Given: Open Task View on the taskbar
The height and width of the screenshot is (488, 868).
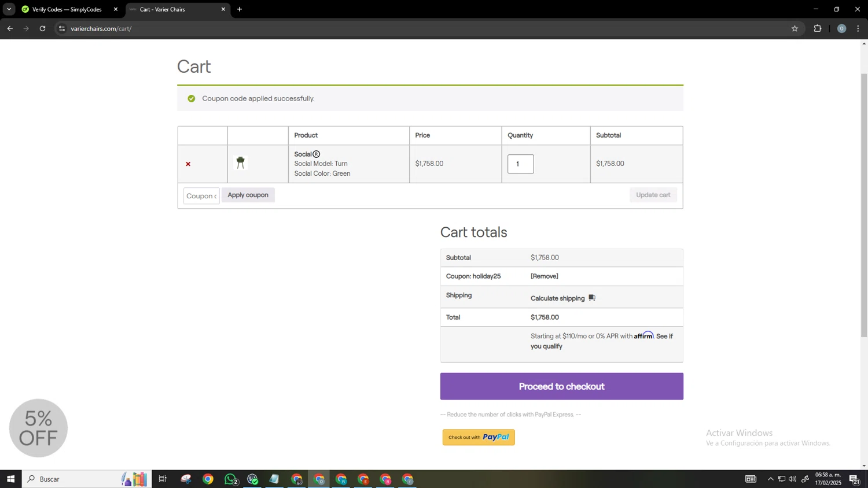Looking at the screenshot, I should click(x=163, y=479).
